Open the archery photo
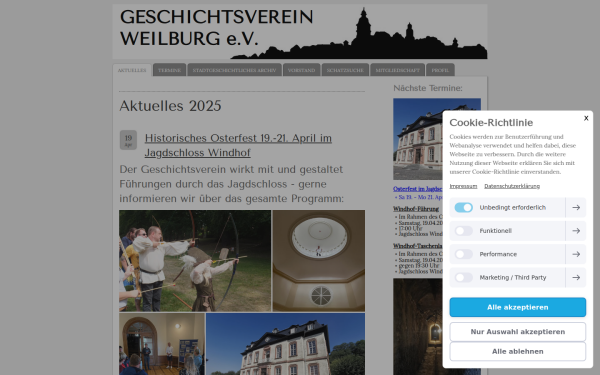The image size is (600, 375). pos(195,261)
